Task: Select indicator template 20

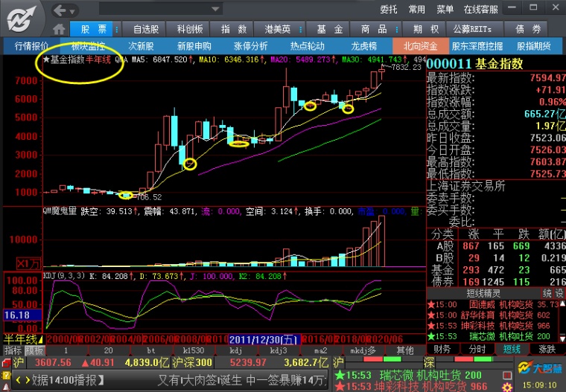Action: coord(108,350)
